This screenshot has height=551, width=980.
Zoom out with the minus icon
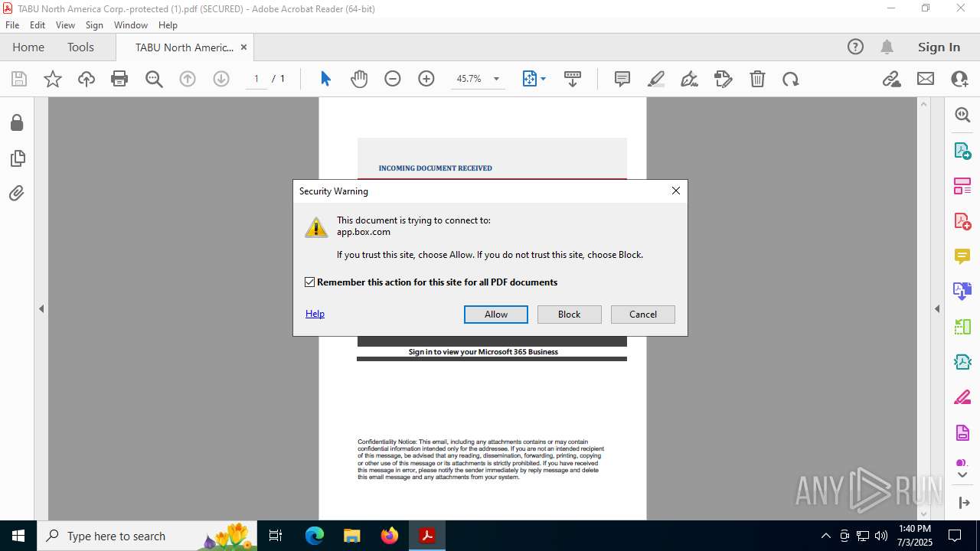pyautogui.click(x=393, y=79)
